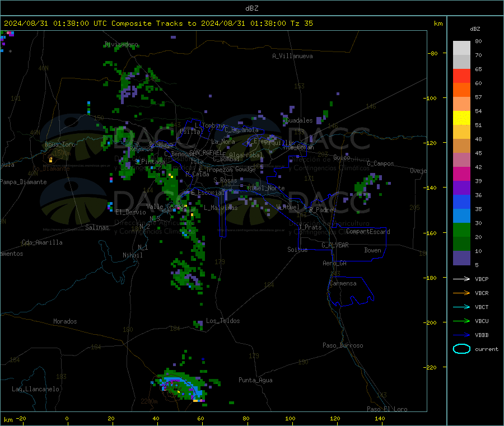The image size is (504, 426).
Task: Click the white VBCP arrow legend icon
Action: click(x=461, y=279)
